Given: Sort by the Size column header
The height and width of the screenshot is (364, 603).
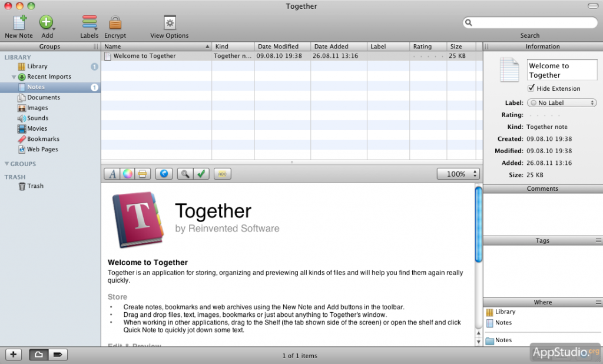Looking at the screenshot, I should (x=462, y=46).
